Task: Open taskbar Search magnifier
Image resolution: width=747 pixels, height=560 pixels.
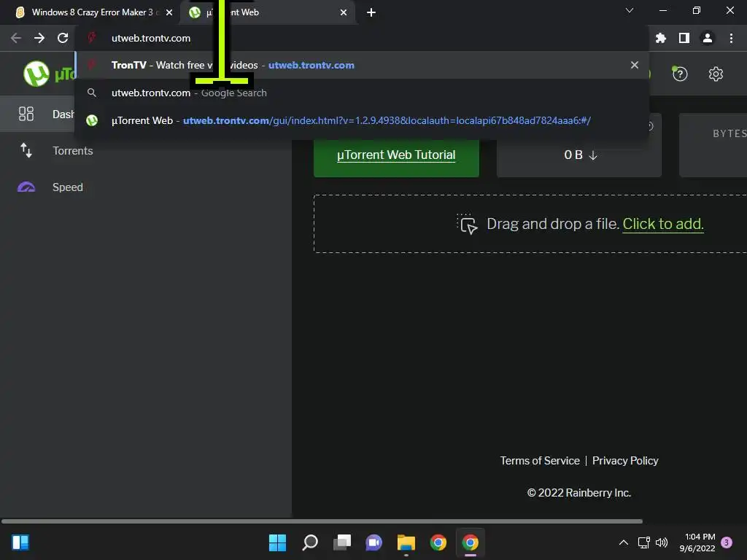Action: pos(309,542)
